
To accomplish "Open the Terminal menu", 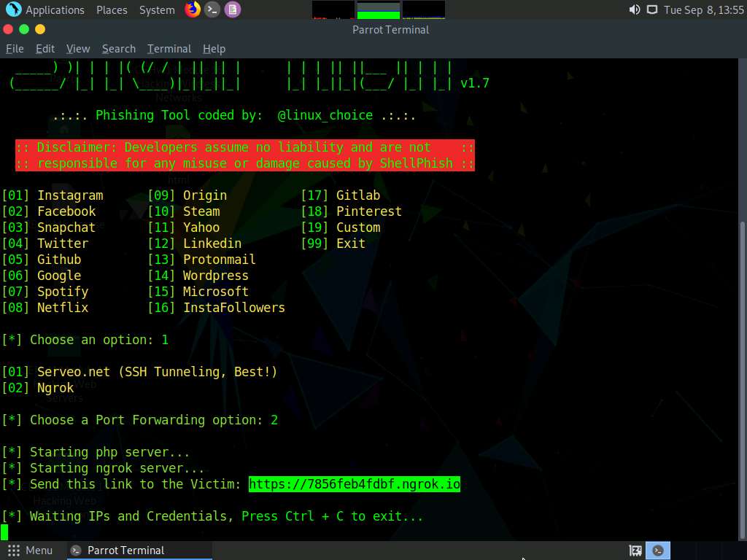I will pyautogui.click(x=169, y=49).
